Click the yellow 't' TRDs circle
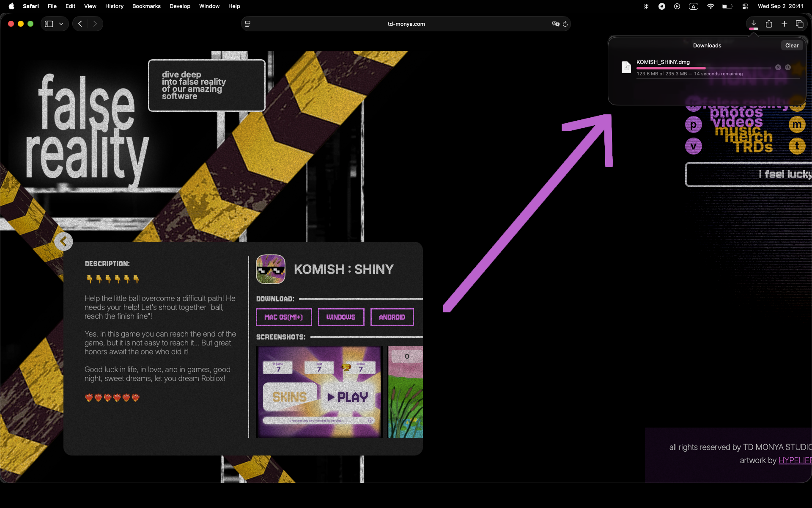The image size is (812, 508). (x=797, y=146)
